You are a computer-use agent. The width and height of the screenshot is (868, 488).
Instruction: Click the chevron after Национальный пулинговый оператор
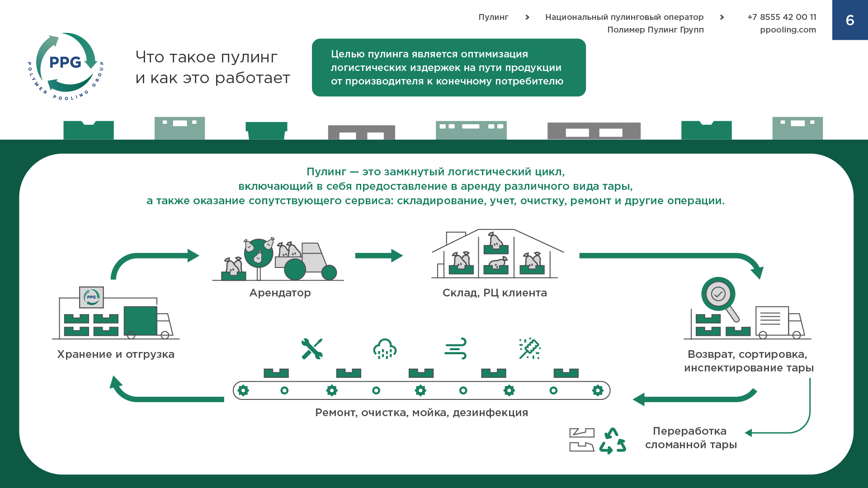pyautogui.click(x=722, y=17)
